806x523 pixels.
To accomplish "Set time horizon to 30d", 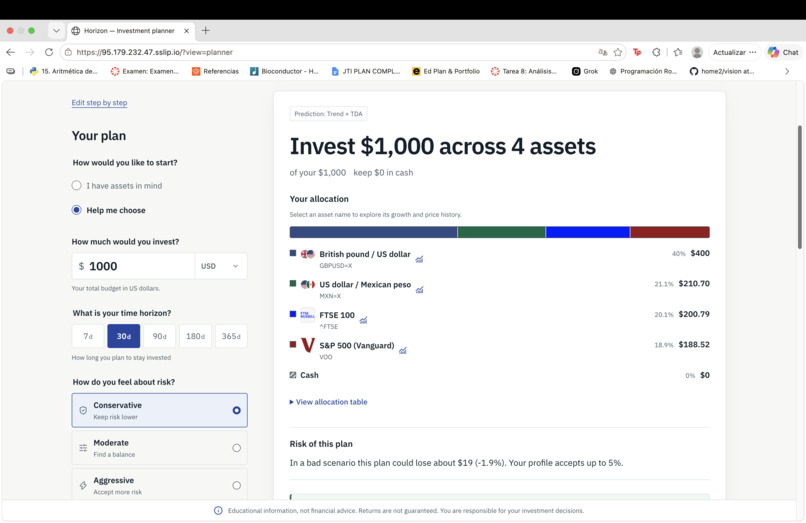I will pos(123,336).
